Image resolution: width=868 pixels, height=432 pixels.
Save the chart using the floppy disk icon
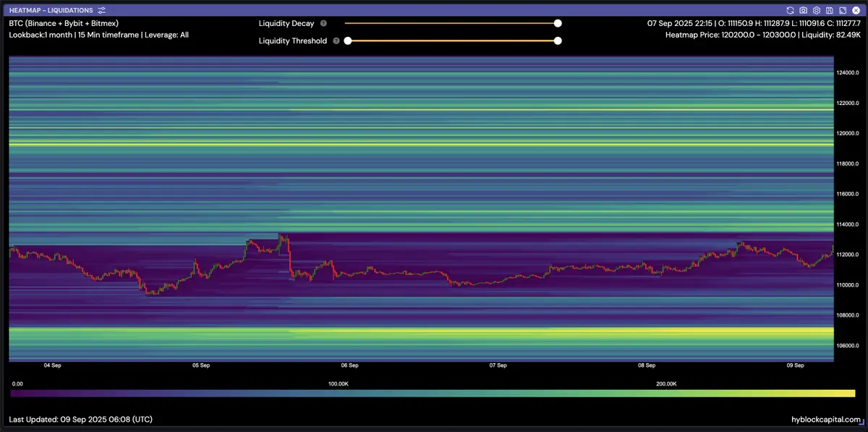point(829,11)
